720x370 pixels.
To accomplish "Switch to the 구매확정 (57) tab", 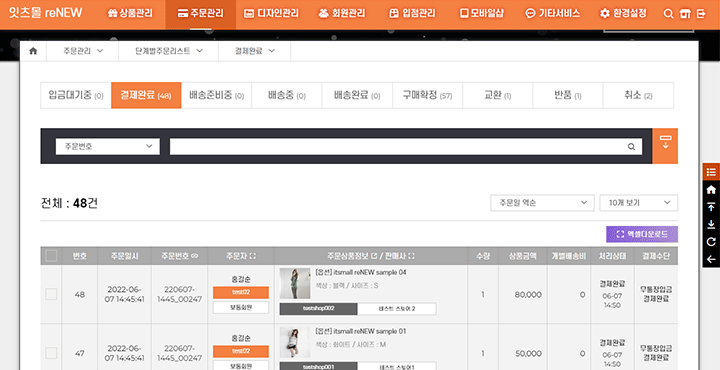I will [x=428, y=95].
